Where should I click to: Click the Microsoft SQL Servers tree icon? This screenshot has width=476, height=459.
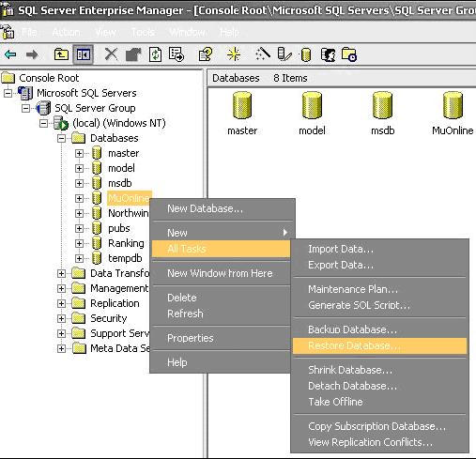25,93
